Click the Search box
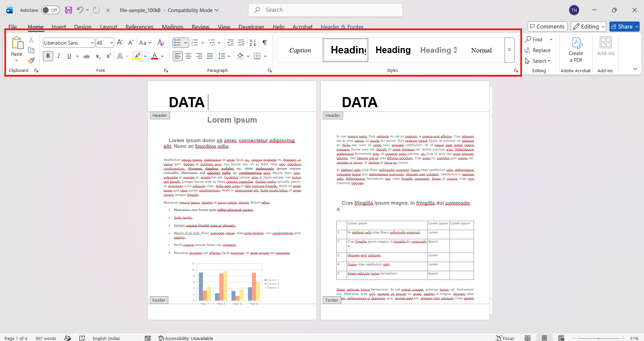Screen dimensions: 644x341 pyautogui.click(x=326, y=10)
